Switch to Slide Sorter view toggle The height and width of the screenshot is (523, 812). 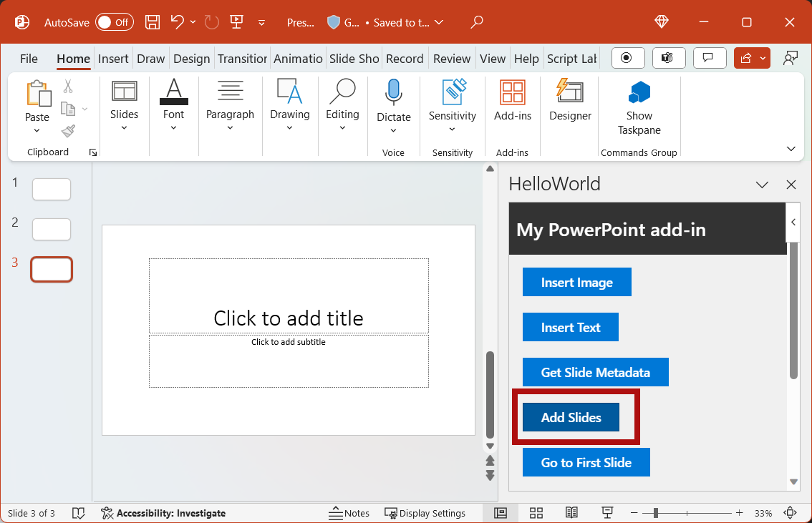[x=536, y=513]
